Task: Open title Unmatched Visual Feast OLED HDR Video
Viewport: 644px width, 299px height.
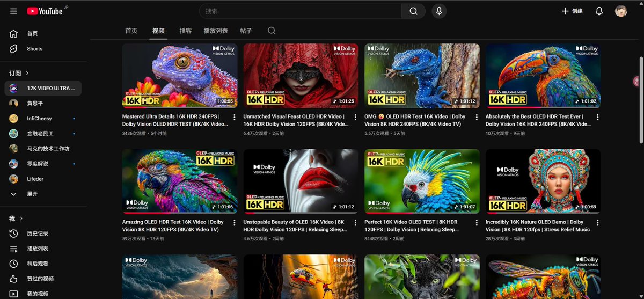Action: [295, 120]
